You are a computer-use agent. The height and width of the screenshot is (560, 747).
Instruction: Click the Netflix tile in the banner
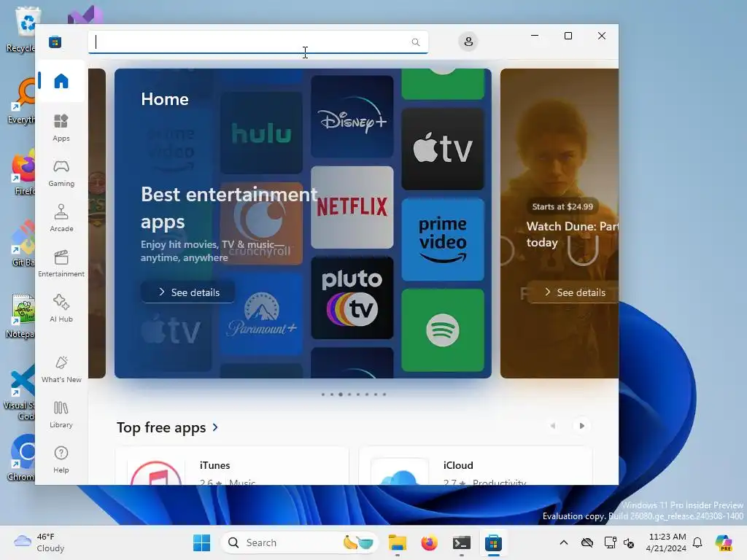click(352, 207)
